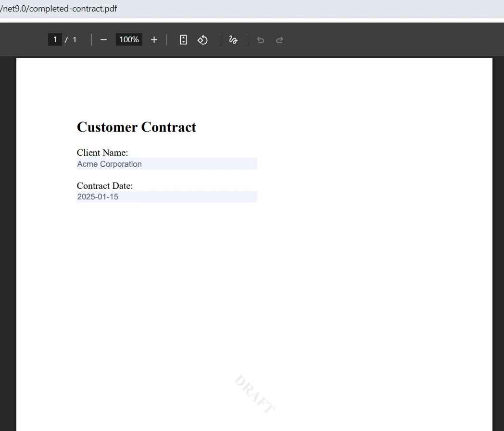Click the Client Name: label
504x431 pixels.
(102, 152)
